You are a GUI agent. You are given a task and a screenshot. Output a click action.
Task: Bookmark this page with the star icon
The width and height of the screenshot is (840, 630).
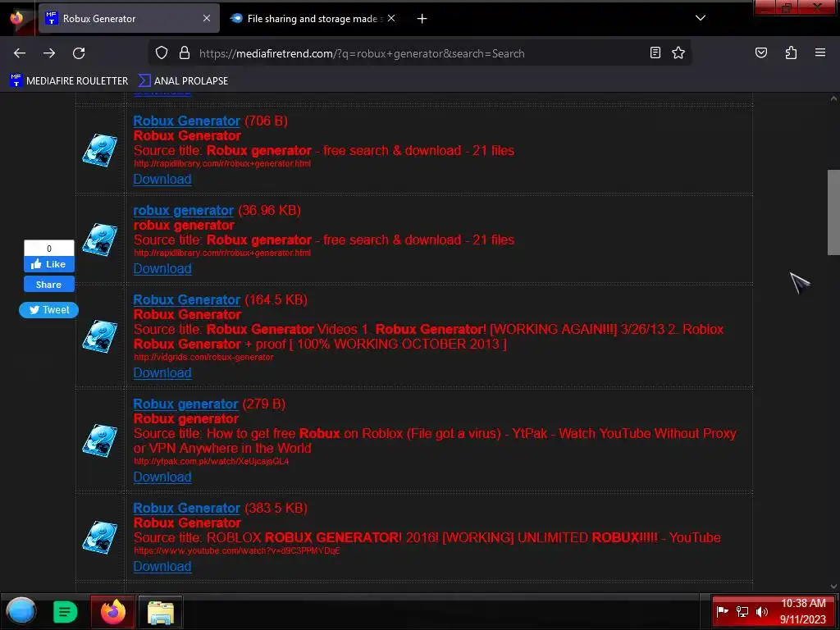pos(678,52)
